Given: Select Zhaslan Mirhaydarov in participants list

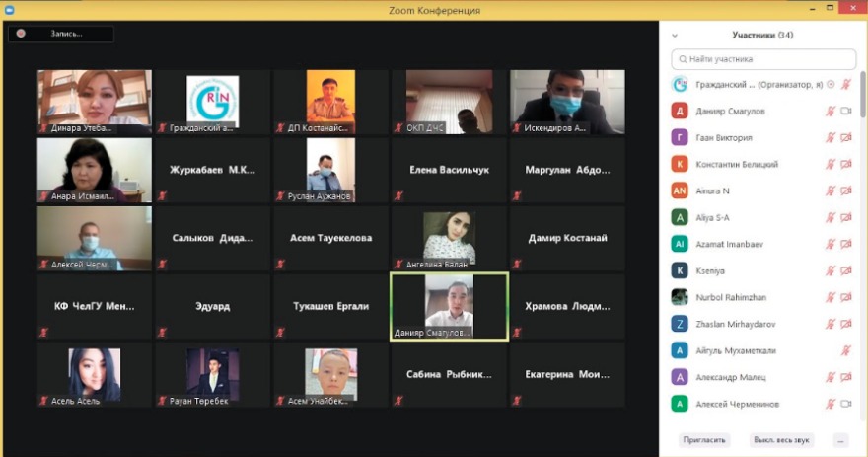Looking at the screenshot, I should tap(738, 324).
